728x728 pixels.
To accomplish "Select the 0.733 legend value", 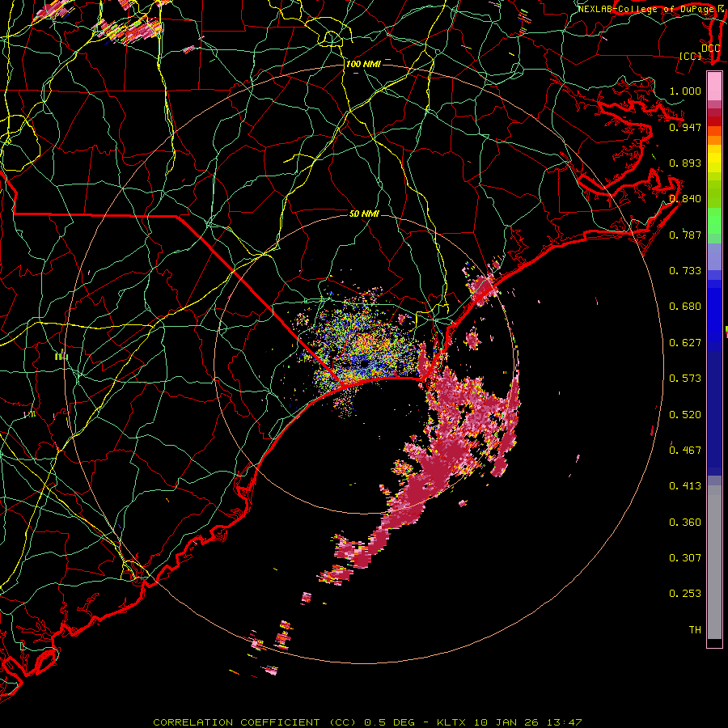I will 685,271.
